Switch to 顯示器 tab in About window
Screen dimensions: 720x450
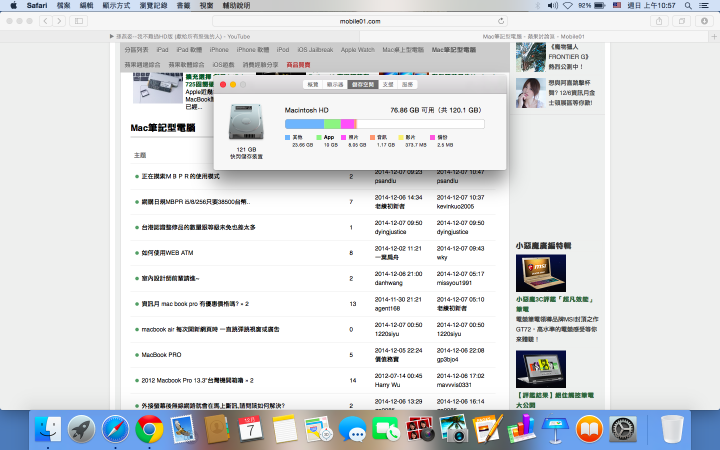pos(335,84)
